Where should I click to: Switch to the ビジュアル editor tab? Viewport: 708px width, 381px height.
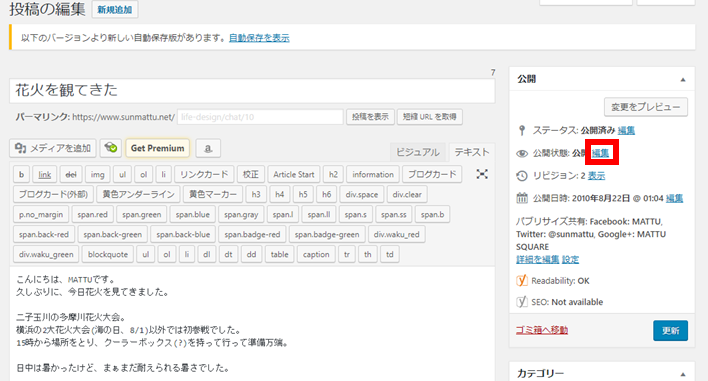418,152
